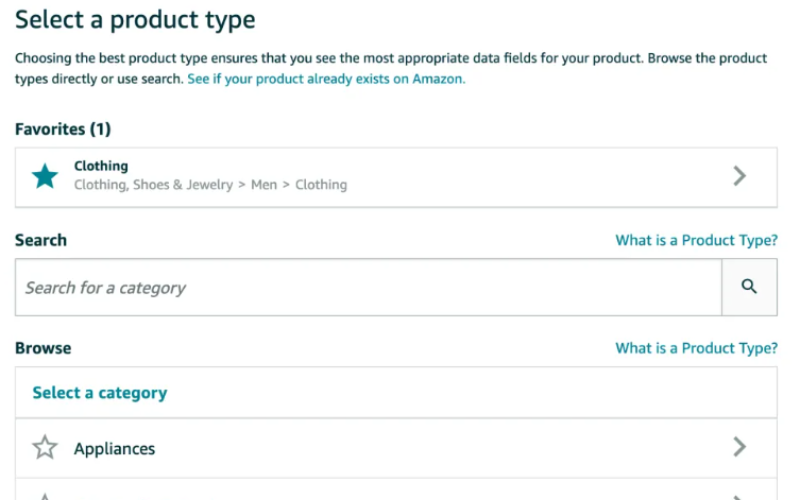Open 'What is a Product Type?' beside Search

[696, 240]
